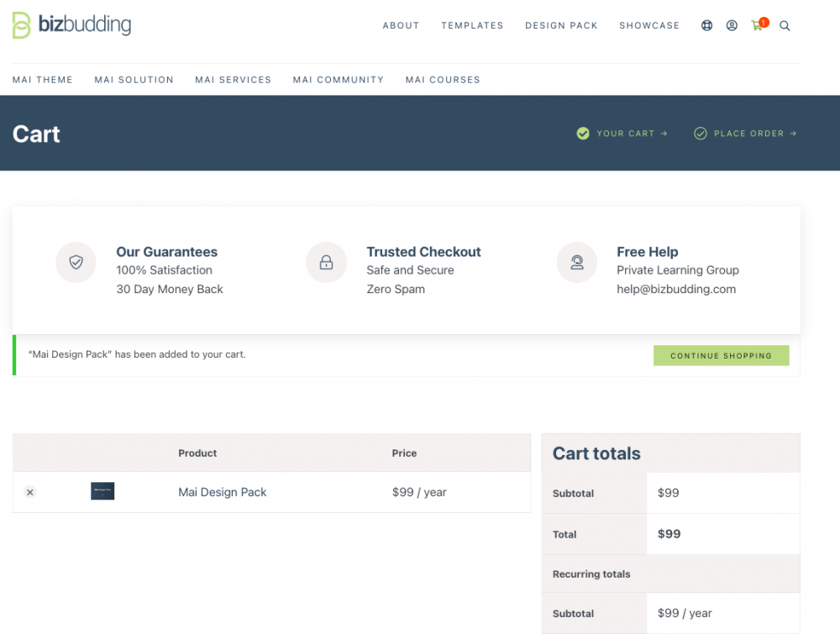Image resolution: width=840 pixels, height=634 pixels.
Task: Click the Price column header
Action: point(404,453)
